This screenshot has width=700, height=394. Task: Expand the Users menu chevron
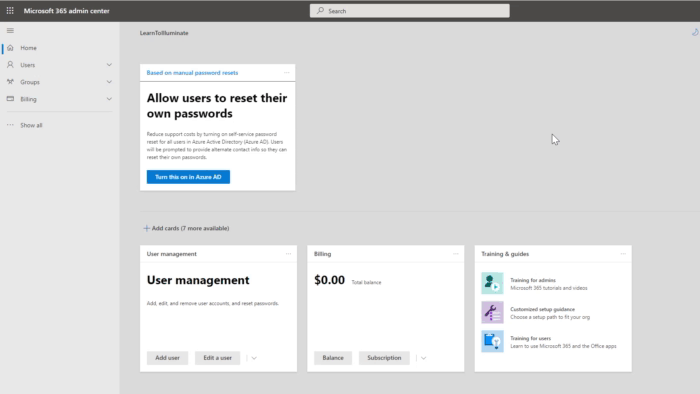point(109,65)
